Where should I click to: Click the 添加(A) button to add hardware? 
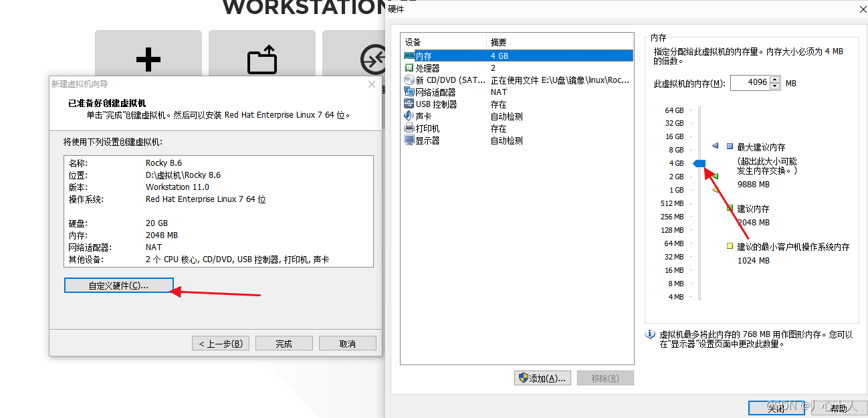coord(542,378)
